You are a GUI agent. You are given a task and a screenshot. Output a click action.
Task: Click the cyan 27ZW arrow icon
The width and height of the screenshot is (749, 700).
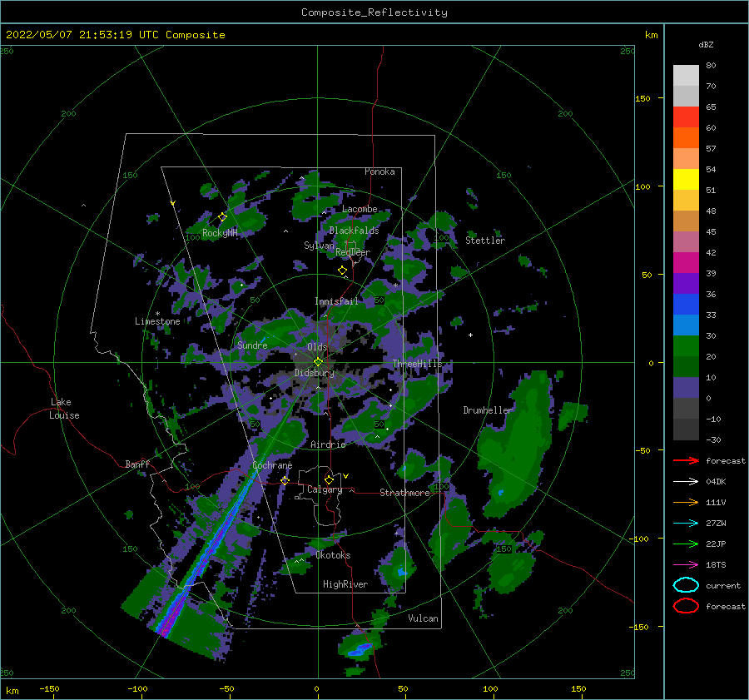click(686, 524)
